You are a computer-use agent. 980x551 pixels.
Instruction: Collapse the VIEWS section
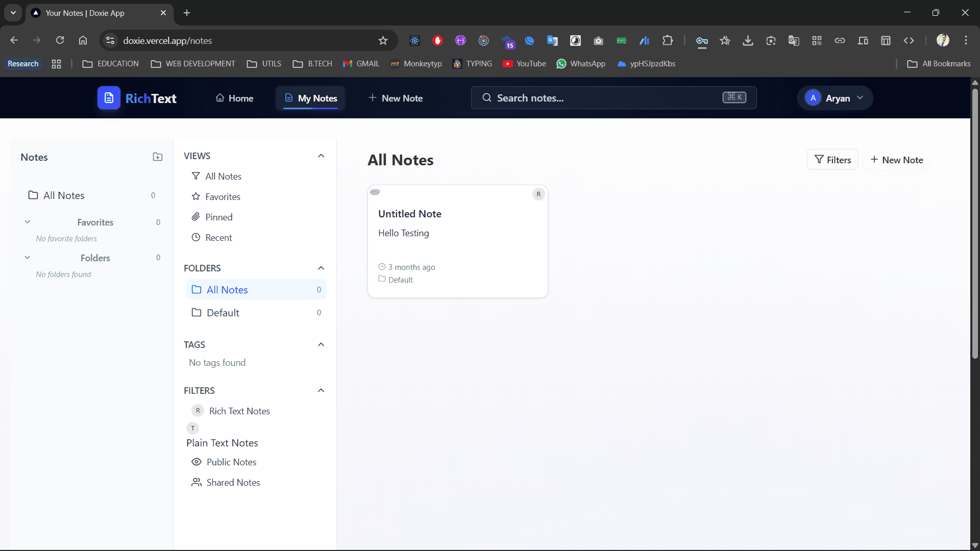(x=321, y=156)
